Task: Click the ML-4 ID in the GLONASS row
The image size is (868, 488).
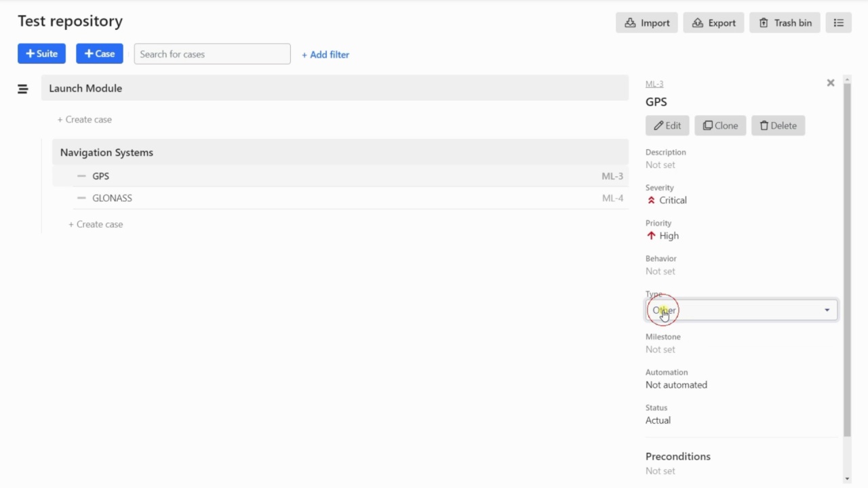Action: (x=612, y=198)
